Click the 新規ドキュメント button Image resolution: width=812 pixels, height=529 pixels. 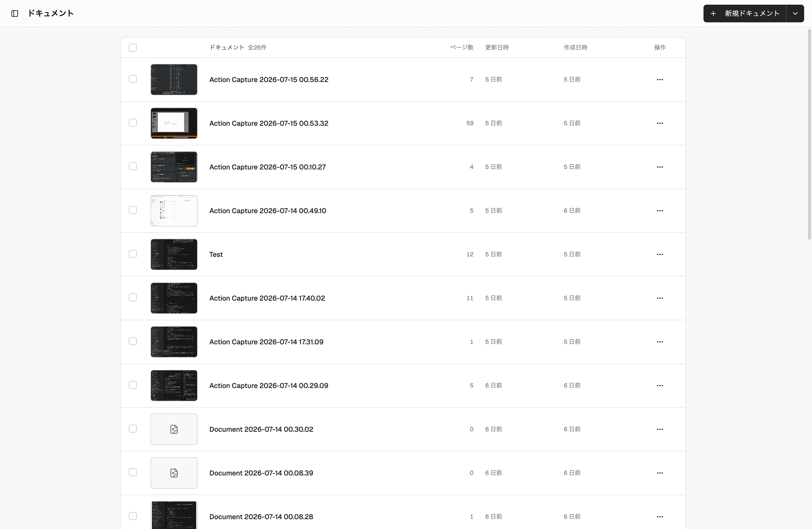tap(745, 13)
